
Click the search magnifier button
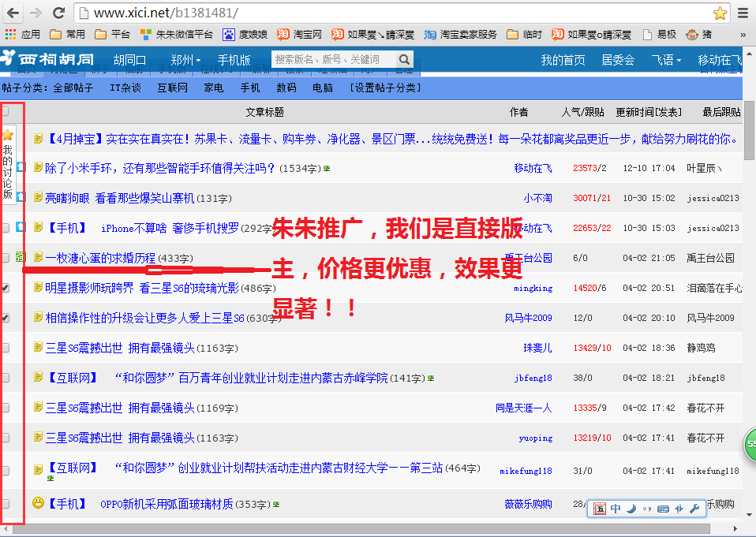click(405, 60)
